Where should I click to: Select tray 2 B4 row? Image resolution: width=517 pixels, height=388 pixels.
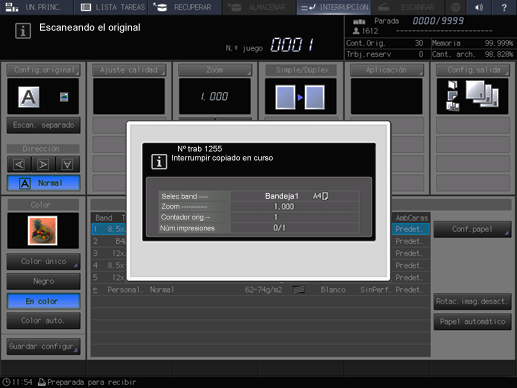pyautogui.click(x=109, y=241)
